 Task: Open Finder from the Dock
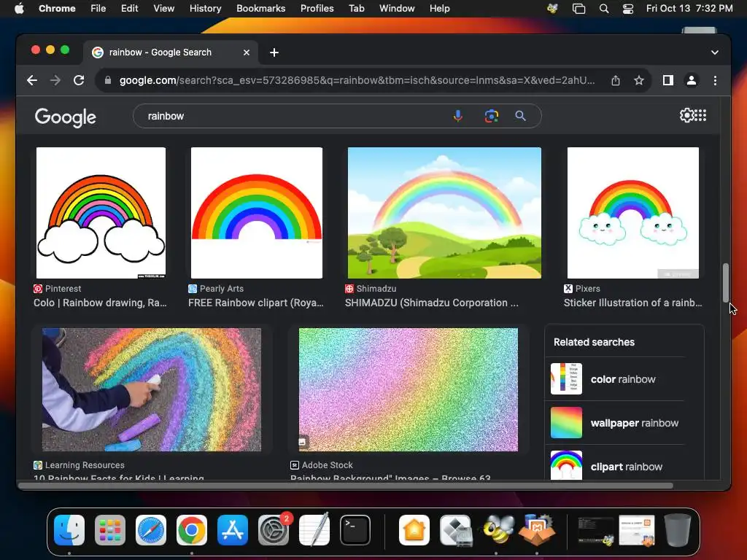(69, 530)
